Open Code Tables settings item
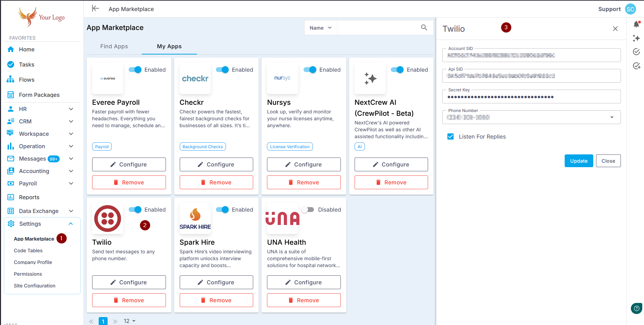This screenshot has height=325, width=644. [x=28, y=251]
